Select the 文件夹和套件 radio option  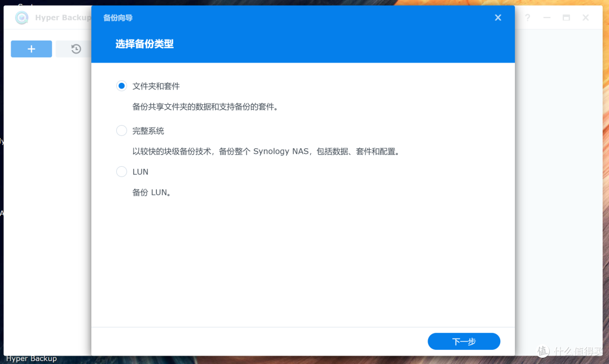pos(121,86)
